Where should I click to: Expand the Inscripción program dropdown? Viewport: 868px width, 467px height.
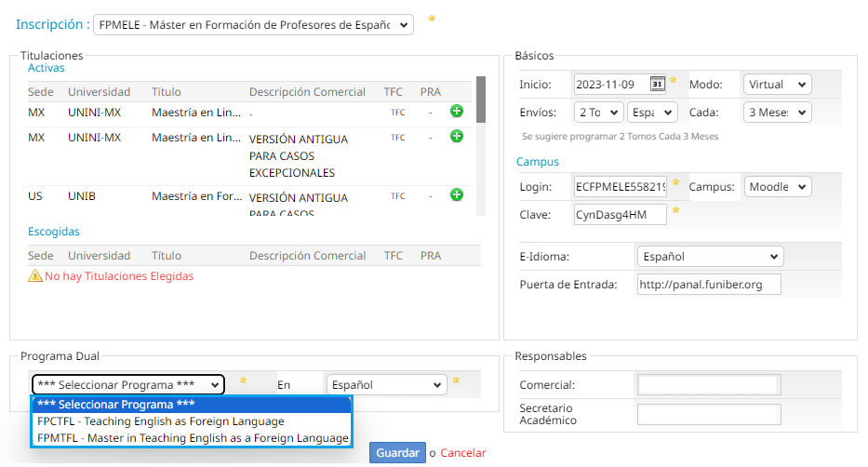click(x=253, y=25)
